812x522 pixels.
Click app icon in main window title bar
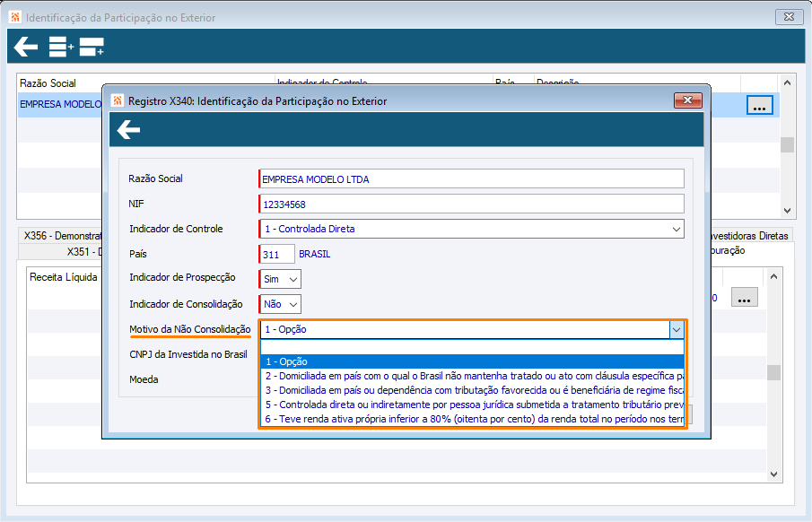15,17
